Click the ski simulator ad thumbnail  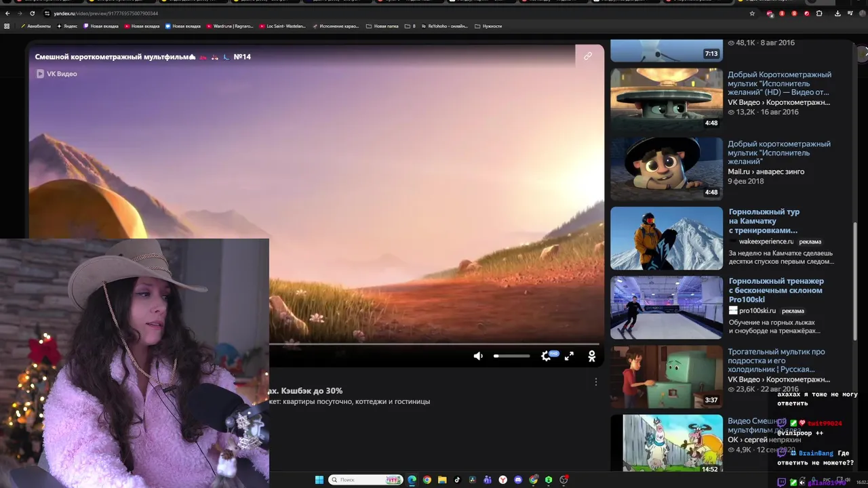point(667,308)
